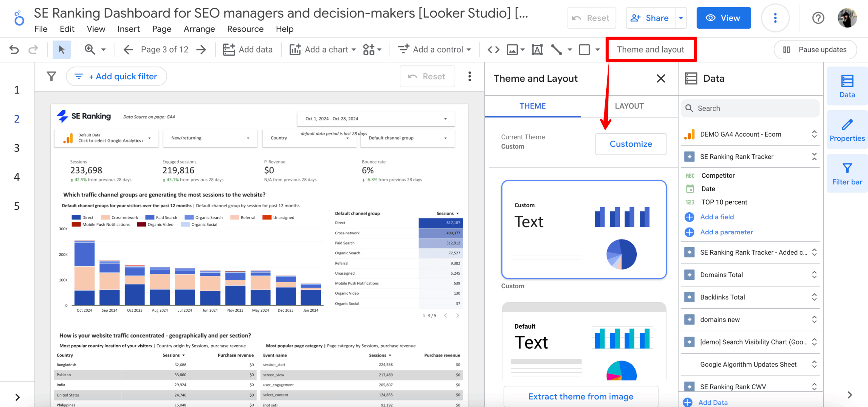Select the Text box tool

(537, 49)
